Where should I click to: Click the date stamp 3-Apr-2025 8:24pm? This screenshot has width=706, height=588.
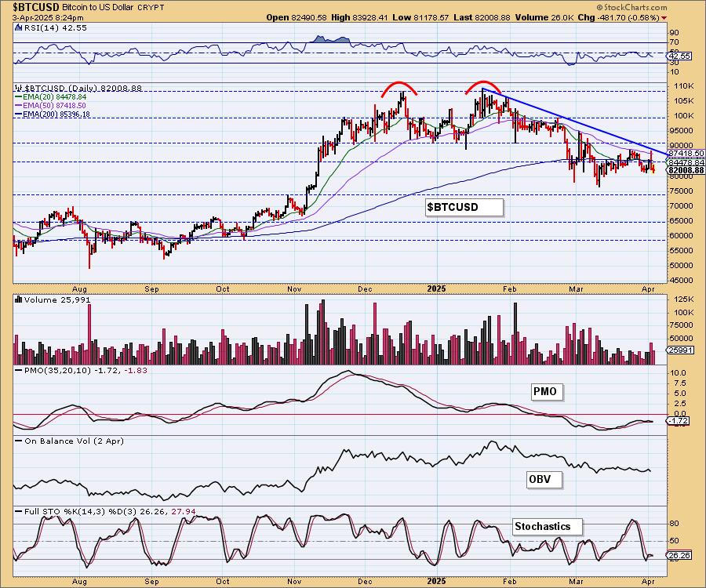coord(48,17)
